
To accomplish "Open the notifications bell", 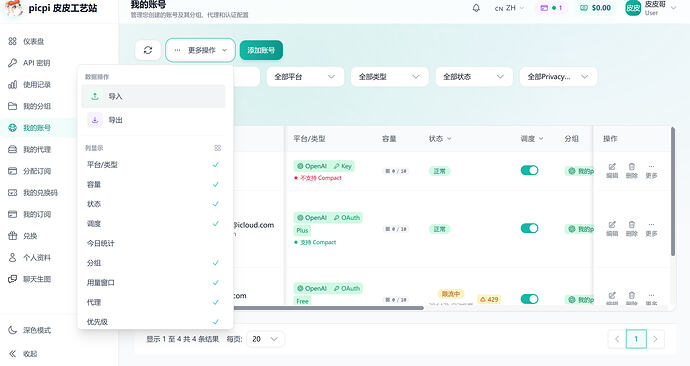I will 476,8.
